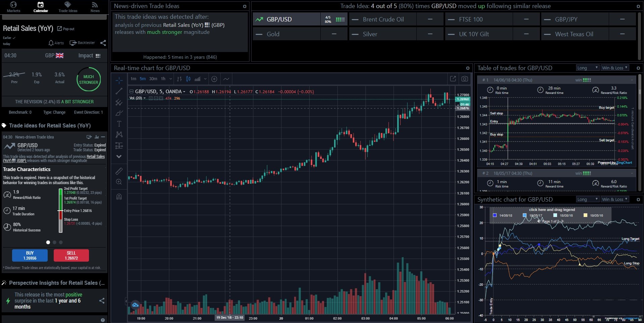The image size is (644, 323).
Task: Click the compare/add symbol plus icon
Action: coord(214,79)
